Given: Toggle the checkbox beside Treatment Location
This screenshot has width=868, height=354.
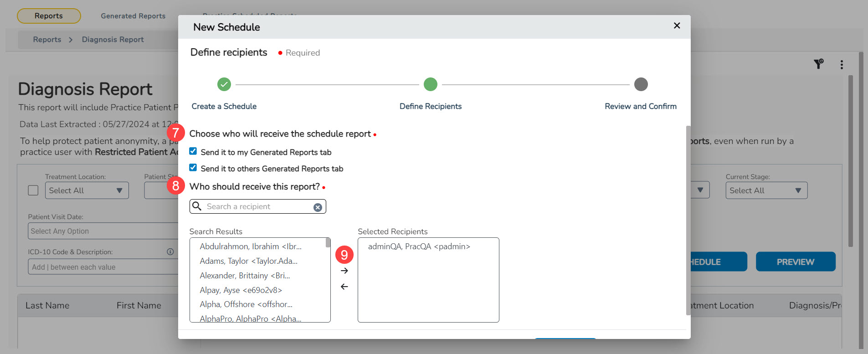Looking at the screenshot, I should click(x=33, y=190).
